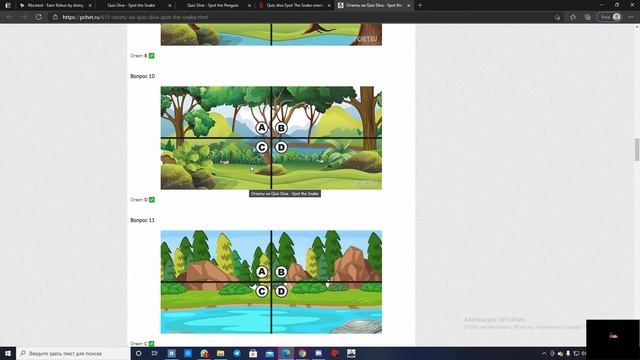Add this page to favorites
The width and height of the screenshot is (640, 360).
point(573,17)
